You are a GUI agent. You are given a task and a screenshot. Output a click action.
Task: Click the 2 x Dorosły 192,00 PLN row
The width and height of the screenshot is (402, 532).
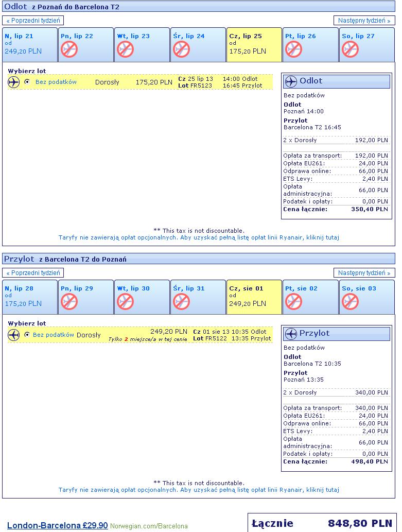point(336,140)
